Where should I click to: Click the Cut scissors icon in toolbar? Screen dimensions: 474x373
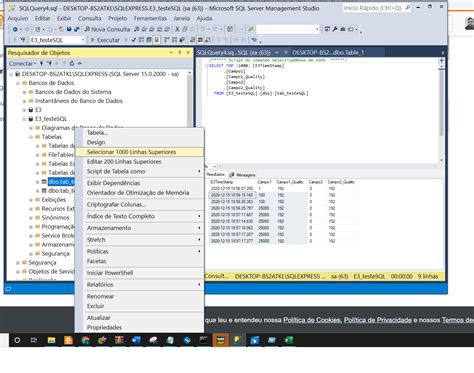pyautogui.click(x=177, y=29)
